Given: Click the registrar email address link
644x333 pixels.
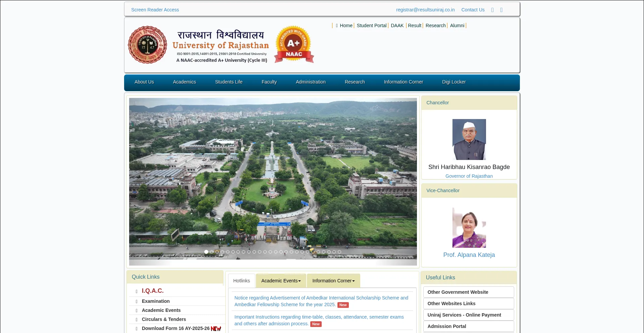Looking at the screenshot, I should (425, 10).
